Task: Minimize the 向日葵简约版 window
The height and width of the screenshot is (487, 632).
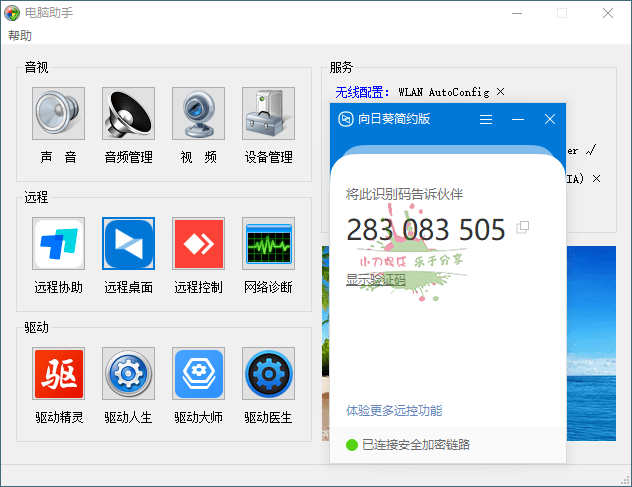Action: click(x=518, y=119)
